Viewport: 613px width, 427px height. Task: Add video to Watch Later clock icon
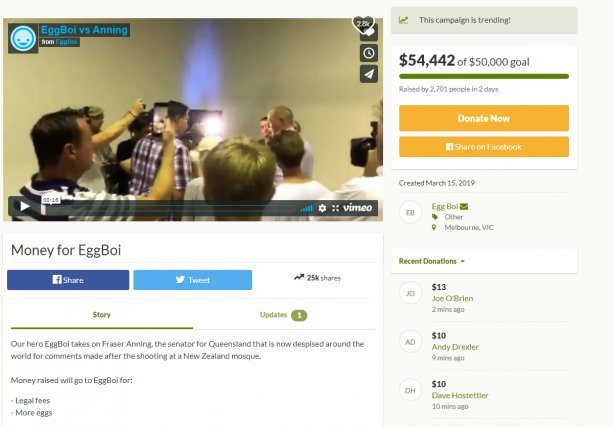[369, 53]
